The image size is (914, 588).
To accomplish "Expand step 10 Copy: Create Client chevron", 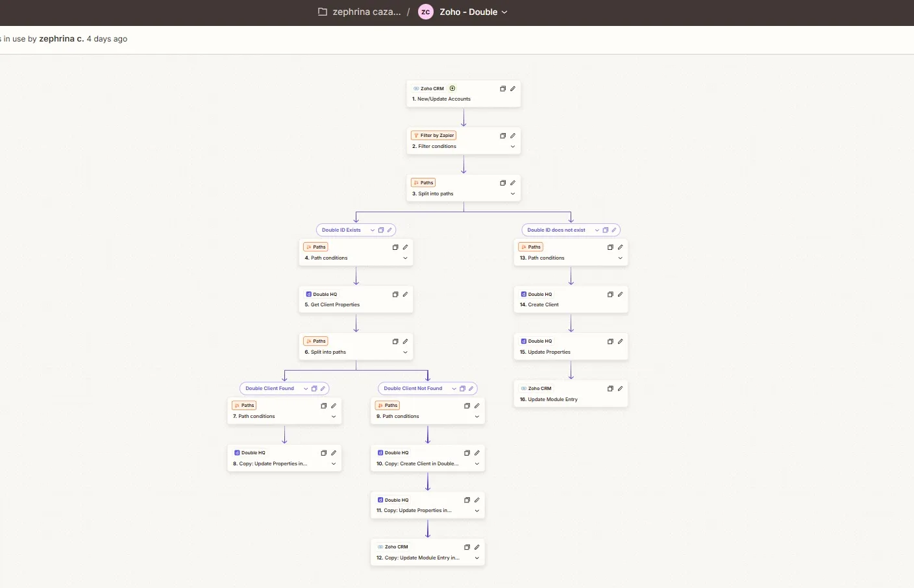I will coord(476,464).
